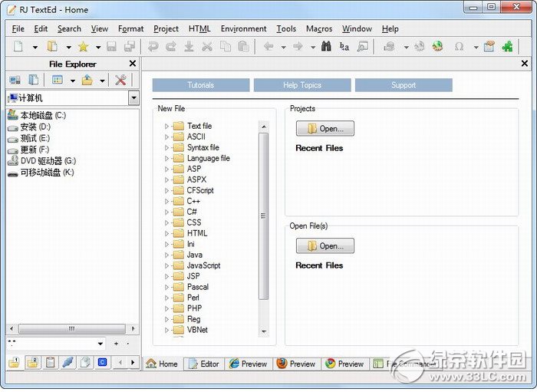This screenshot has height=392, width=537.
Task: Click Open button under Projects
Action: pos(325,128)
